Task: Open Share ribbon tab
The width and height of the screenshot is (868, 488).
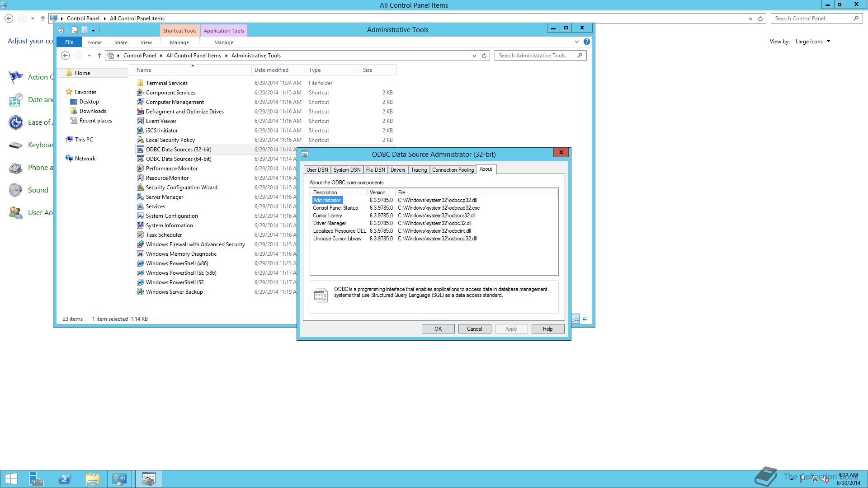Action: click(121, 42)
